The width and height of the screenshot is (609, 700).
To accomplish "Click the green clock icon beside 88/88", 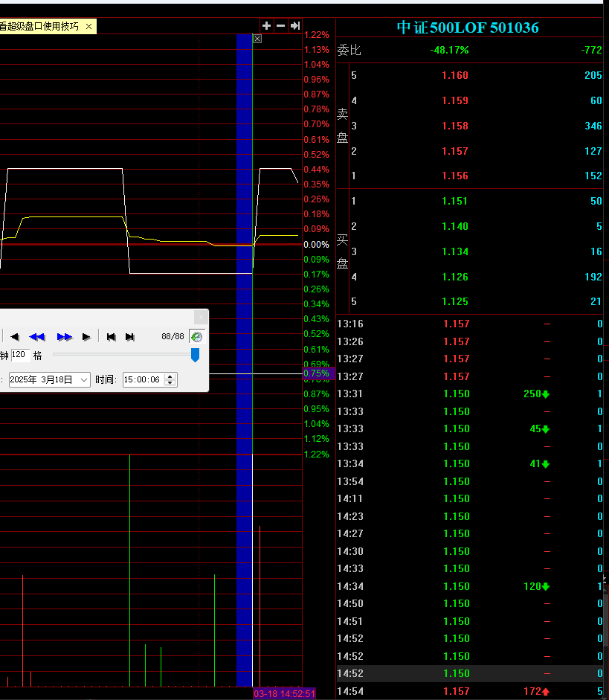I will 196,337.
